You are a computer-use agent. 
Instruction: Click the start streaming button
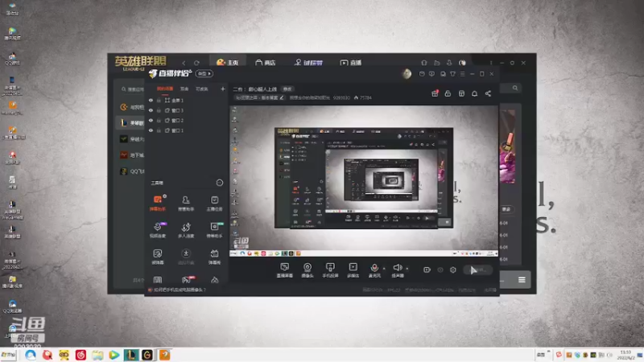click(478, 269)
